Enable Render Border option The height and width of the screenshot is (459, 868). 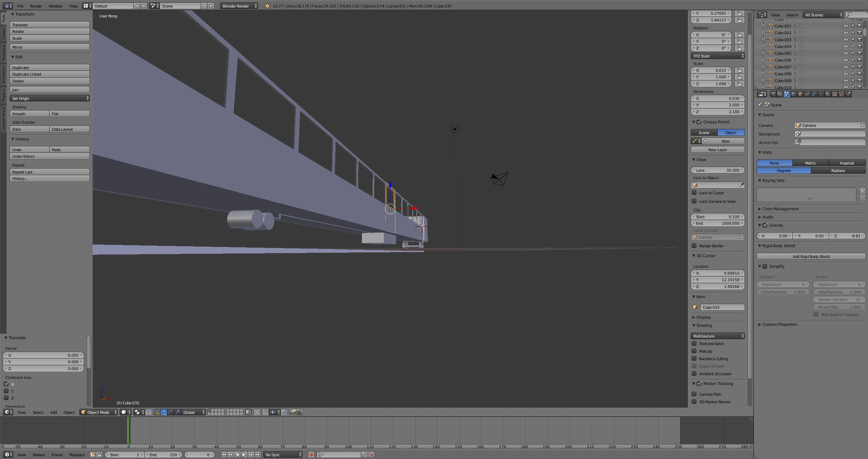(x=694, y=246)
